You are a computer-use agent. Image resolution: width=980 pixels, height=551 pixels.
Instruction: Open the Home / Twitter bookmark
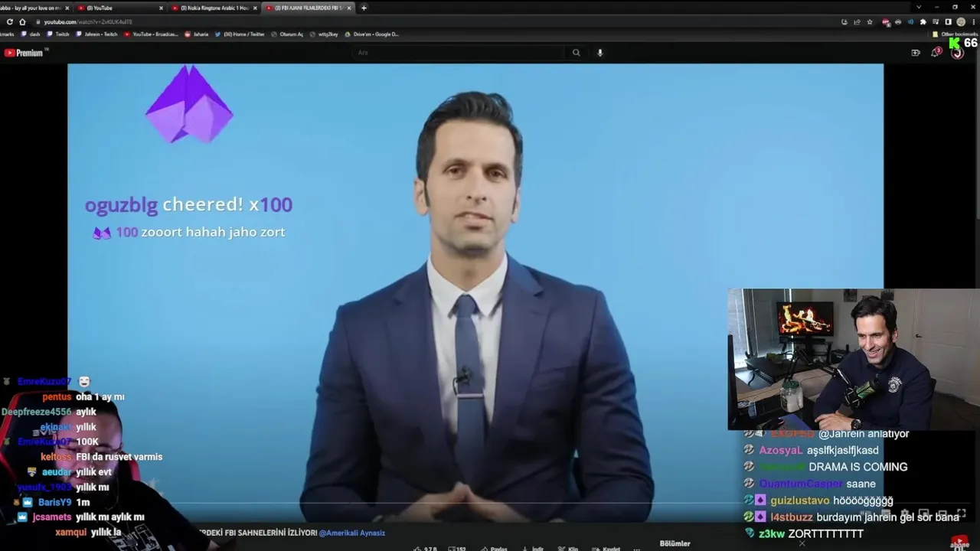[240, 34]
